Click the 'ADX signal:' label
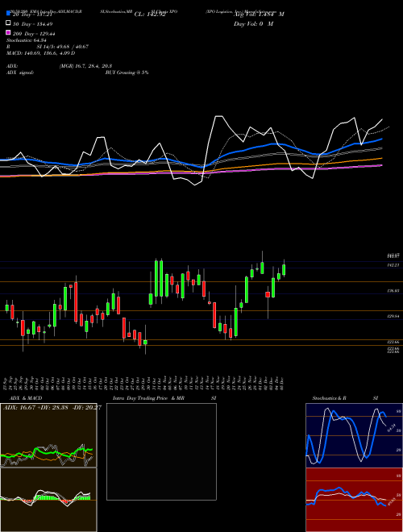The width and height of the screenshot is (403, 532). (x=20, y=73)
